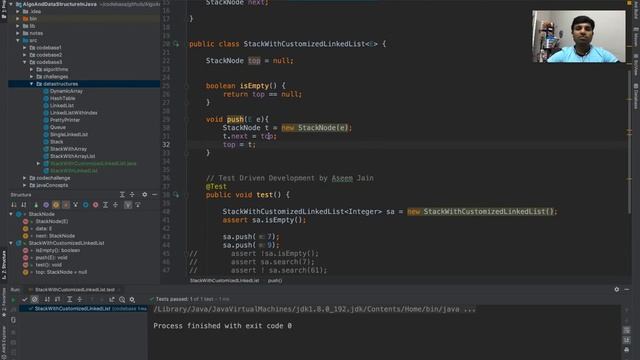Screen dimensions: 640x360
Task: Expand all test results in Run panel
Action: (x=69, y=300)
